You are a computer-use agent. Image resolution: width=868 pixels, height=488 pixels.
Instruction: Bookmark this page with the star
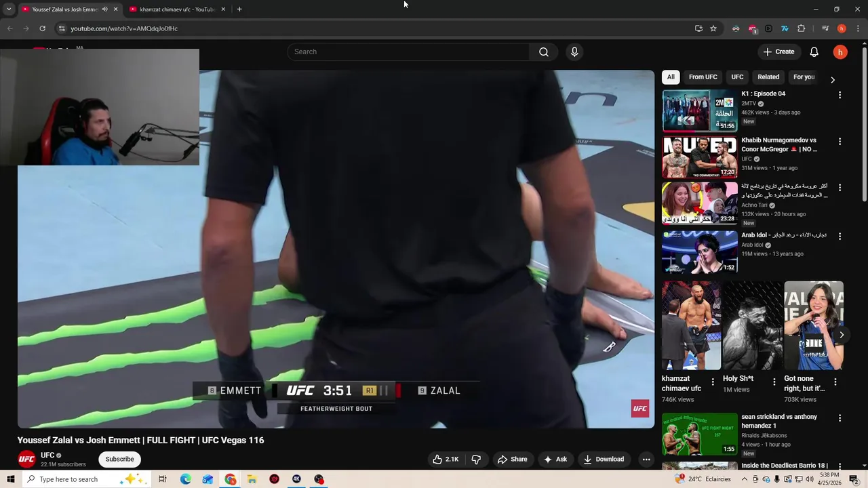(x=713, y=28)
